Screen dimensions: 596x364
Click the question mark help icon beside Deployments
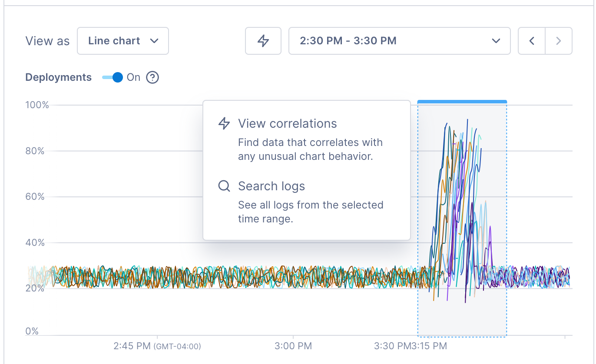tap(152, 77)
